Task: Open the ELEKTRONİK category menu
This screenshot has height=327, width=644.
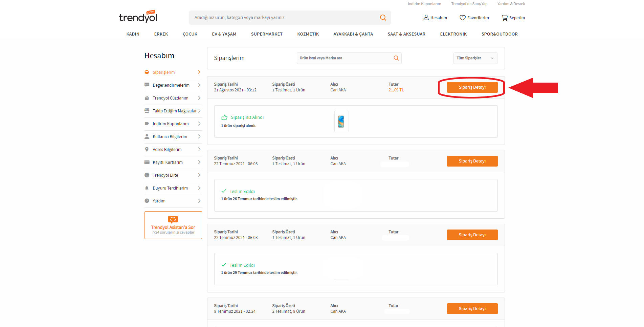Action: pyautogui.click(x=453, y=34)
